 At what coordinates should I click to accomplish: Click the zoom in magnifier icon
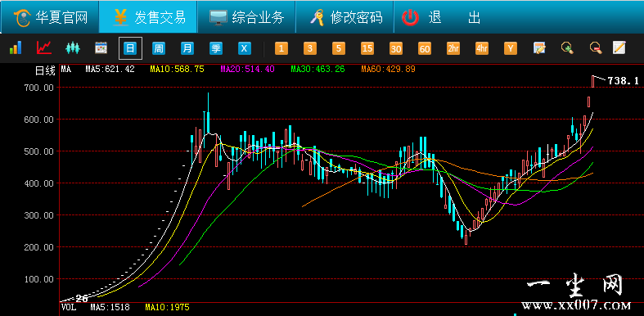click(x=567, y=48)
